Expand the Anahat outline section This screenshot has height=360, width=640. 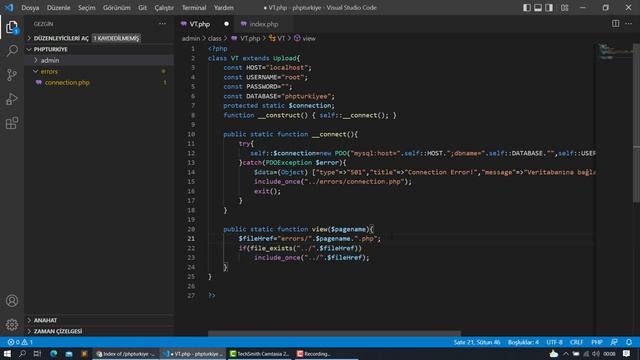click(99, 320)
